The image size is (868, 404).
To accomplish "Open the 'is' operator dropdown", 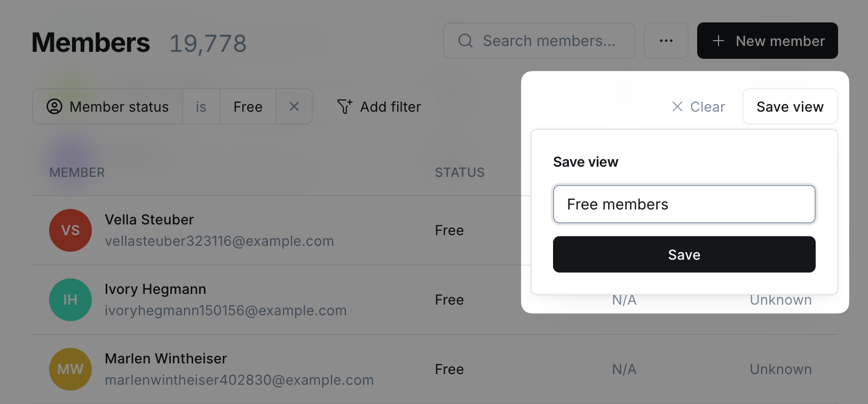I will (201, 106).
